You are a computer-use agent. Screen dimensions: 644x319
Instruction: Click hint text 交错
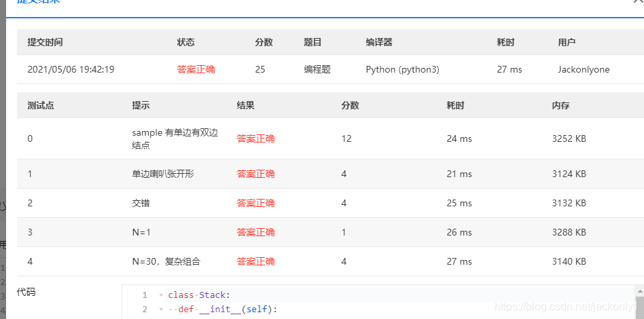141,203
